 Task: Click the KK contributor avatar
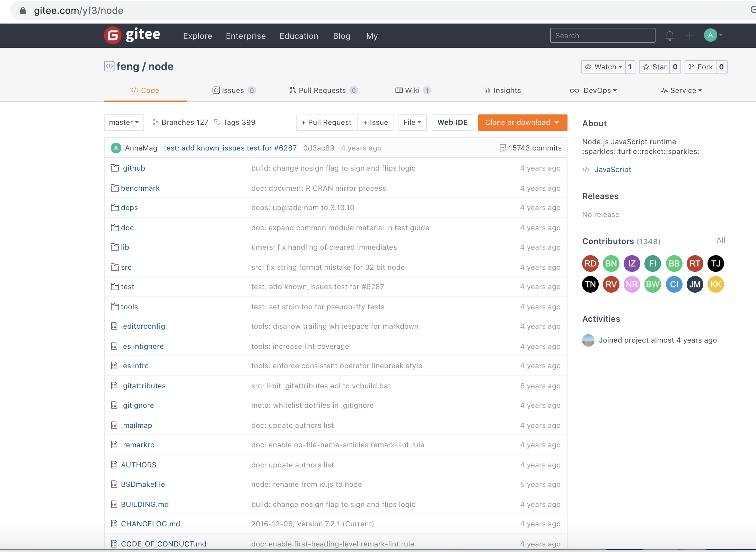click(715, 284)
